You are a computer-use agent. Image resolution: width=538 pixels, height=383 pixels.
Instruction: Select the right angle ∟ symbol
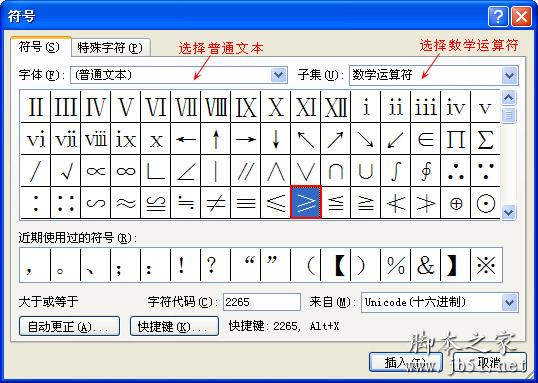156,171
